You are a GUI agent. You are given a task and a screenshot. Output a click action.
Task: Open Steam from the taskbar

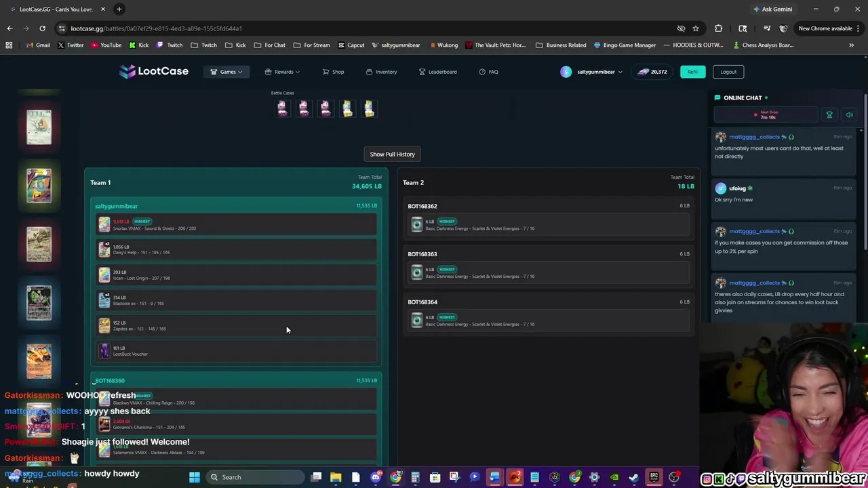634,477
